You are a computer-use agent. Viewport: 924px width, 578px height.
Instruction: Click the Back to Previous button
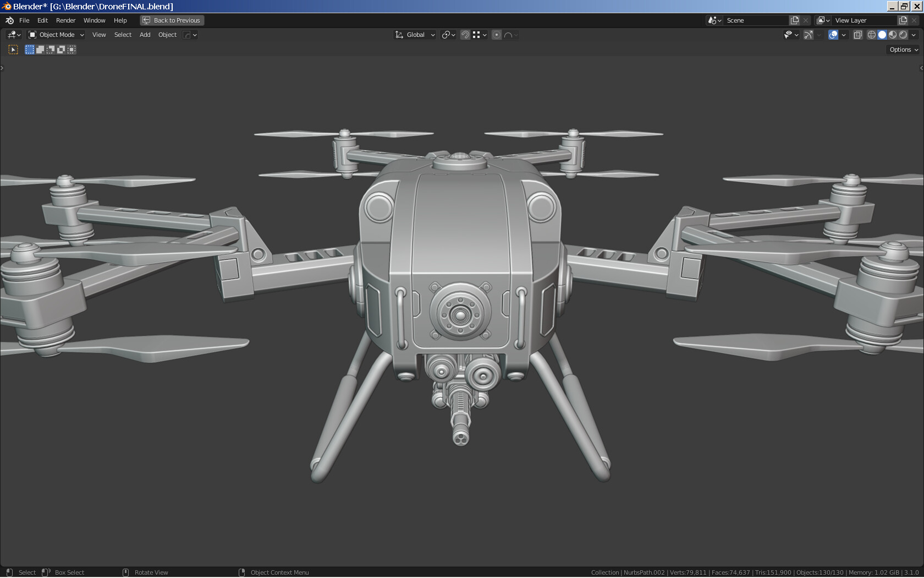pyautogui.click(x=172, y=20)
